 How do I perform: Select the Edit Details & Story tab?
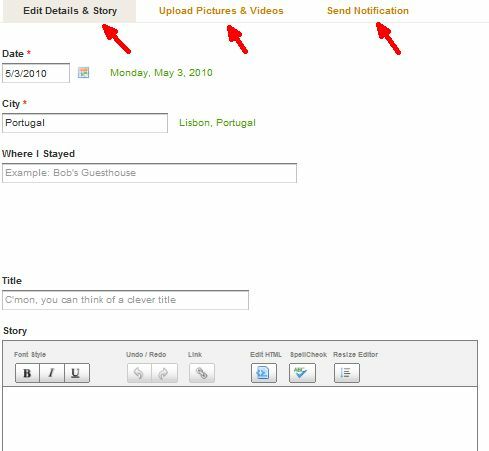point(70,11)
